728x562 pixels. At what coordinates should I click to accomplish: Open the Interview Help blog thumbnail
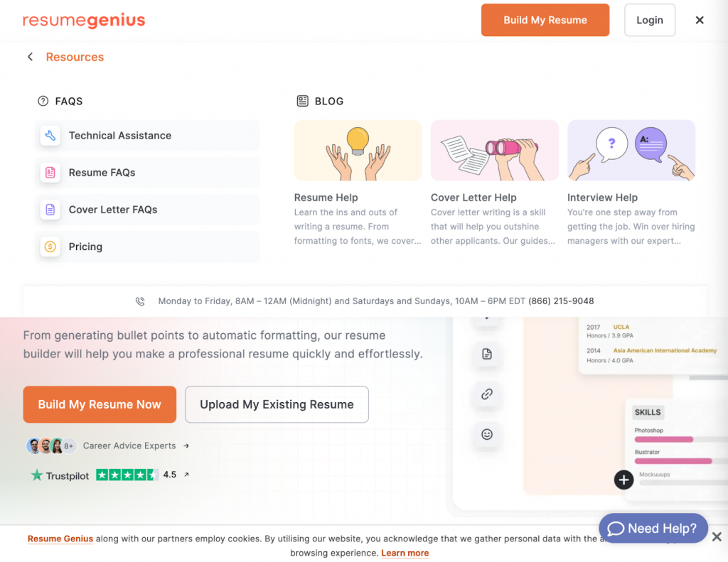click(x=631, y=150)
